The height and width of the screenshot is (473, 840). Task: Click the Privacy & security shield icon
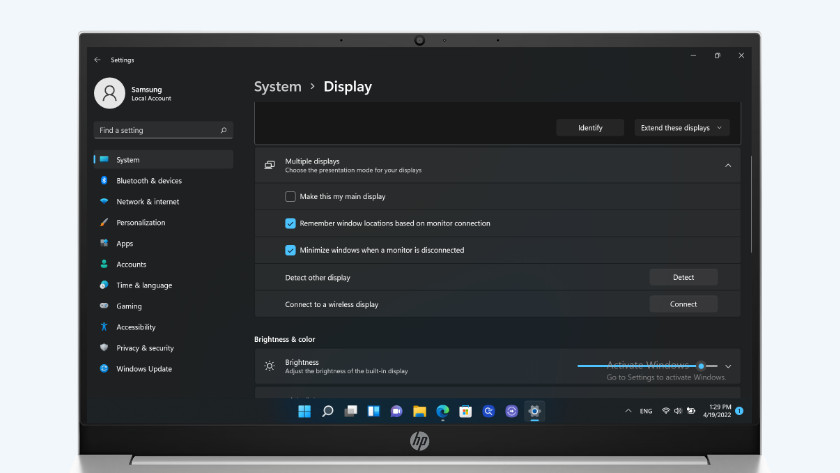[104, 348]
